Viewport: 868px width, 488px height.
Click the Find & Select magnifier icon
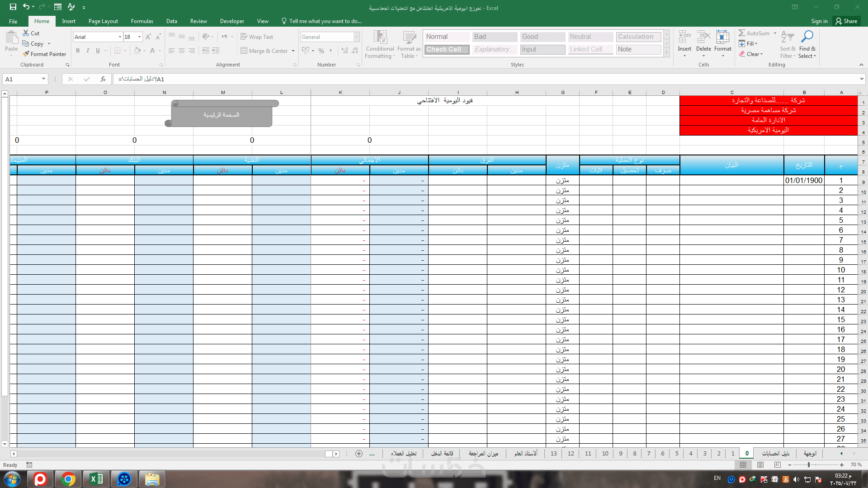pos(807,37)
